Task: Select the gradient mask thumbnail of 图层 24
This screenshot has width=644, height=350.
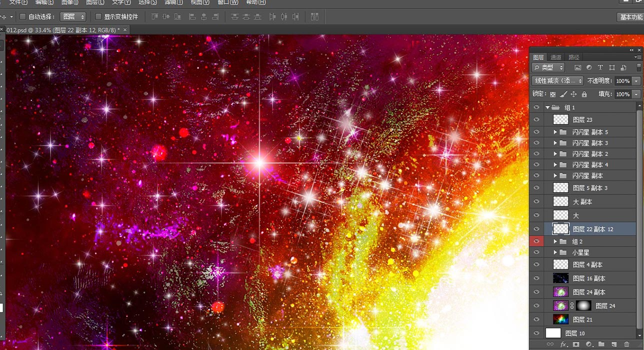Action: tap(584, 305)
